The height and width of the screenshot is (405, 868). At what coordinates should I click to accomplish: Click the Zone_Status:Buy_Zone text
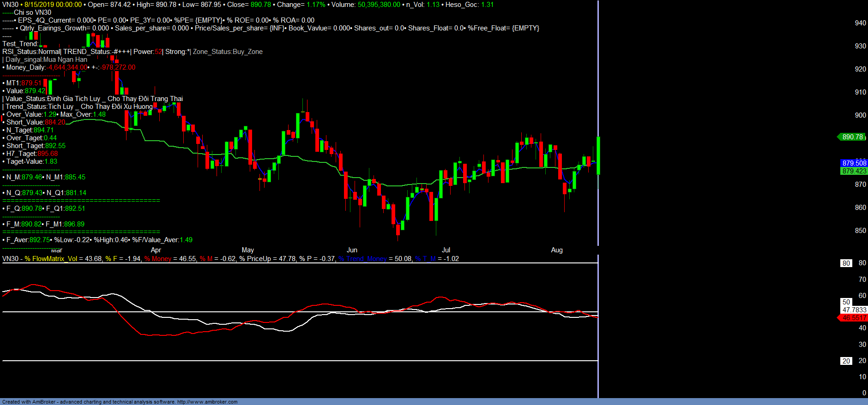coord(228,52)
